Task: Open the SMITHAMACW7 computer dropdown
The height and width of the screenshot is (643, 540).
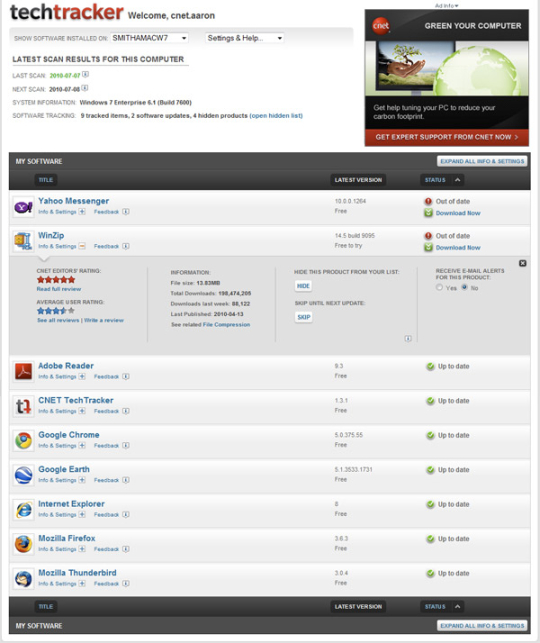Action: click(149, 38)
